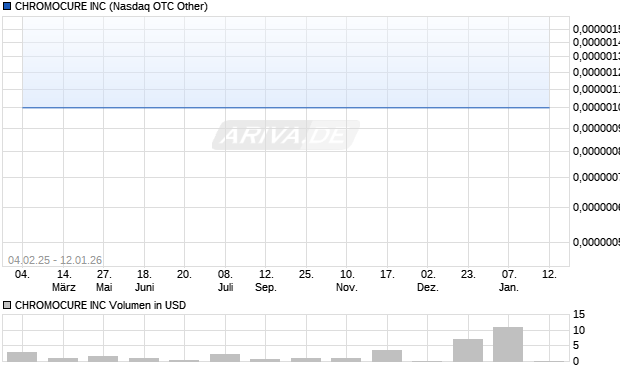Image resolution: width=620 pixels, height=371 pixels.
Task: Click the volume bar at 17.
Action: coord(387,356)
